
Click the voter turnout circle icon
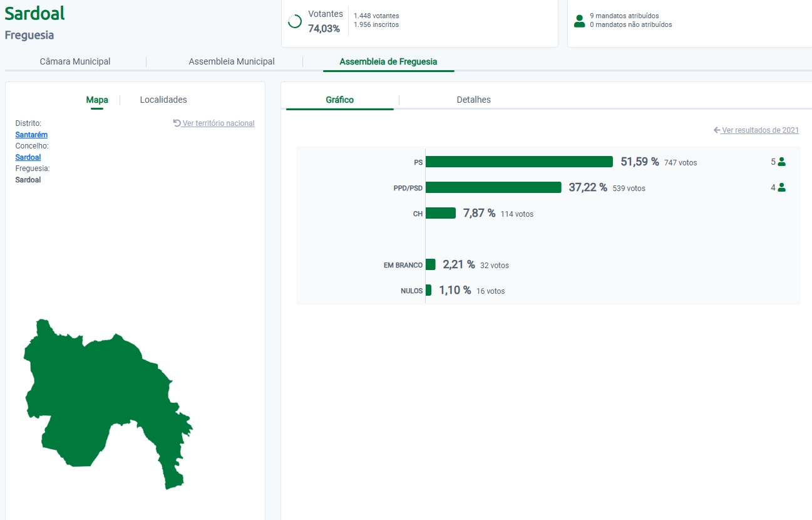[x=295, y=21]
